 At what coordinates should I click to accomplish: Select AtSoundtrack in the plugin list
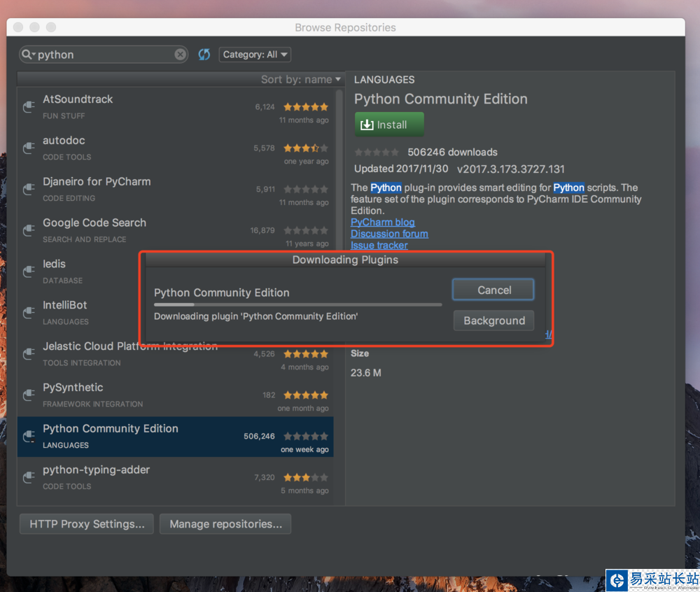[x=176, y=107]
